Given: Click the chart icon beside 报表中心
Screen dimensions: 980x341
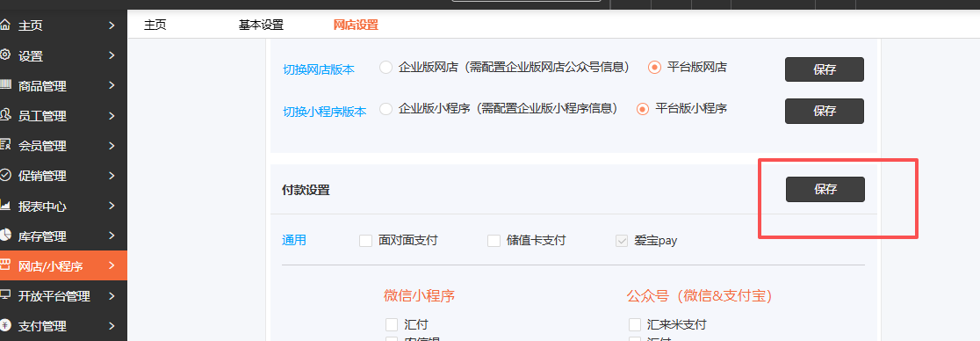Looking at the screenshot, I should [x=5, y=206].
